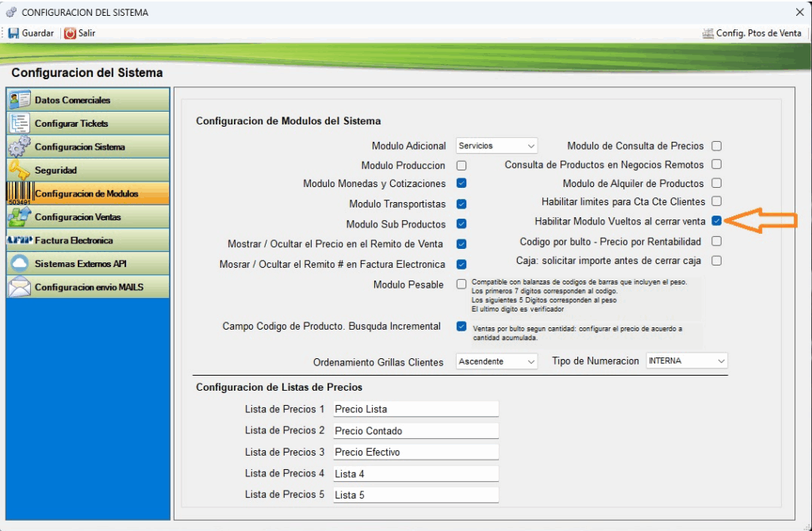Open Factura Electronica sidebar icon
Screen dimensions: 812x531
19,240
